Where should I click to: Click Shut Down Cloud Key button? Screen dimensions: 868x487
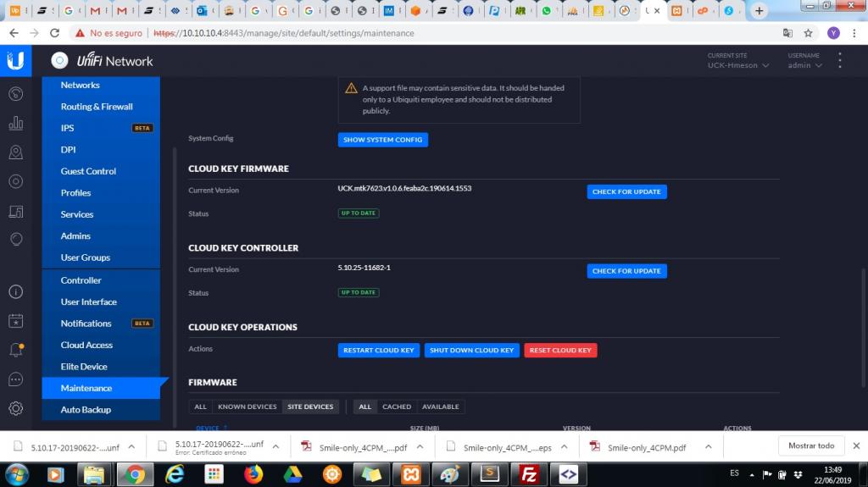[x=471, y=351]
